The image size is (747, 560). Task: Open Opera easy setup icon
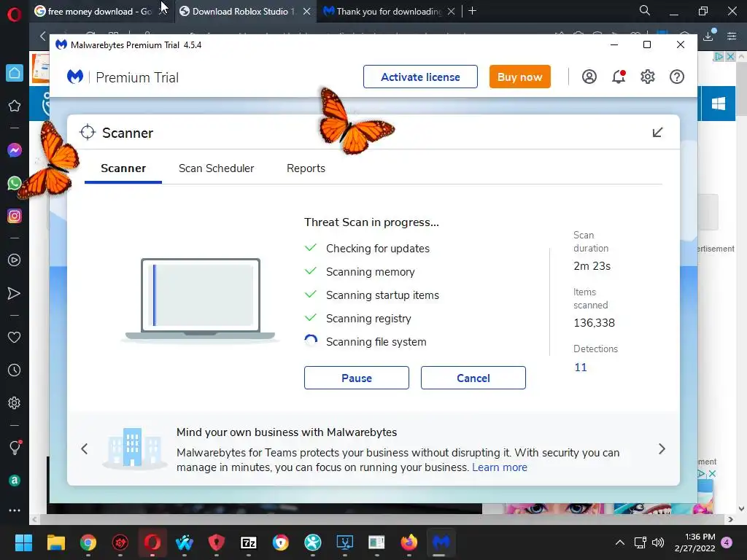coord(732,36)
